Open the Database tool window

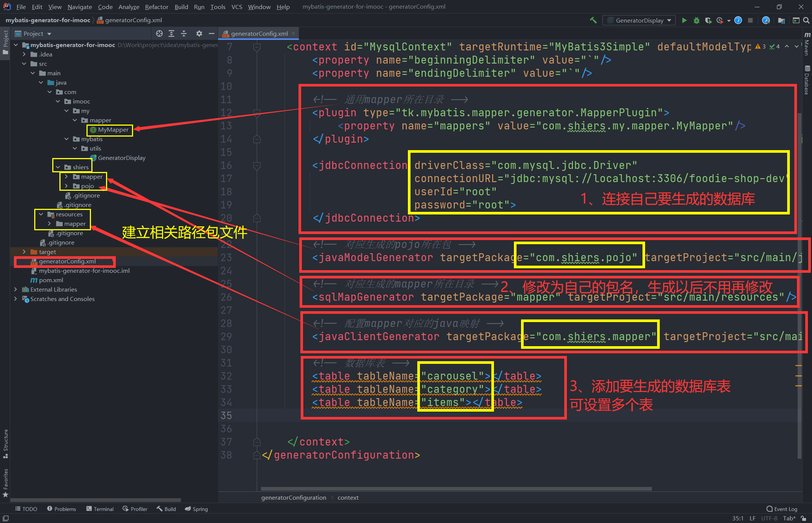[x=807, y=80]
